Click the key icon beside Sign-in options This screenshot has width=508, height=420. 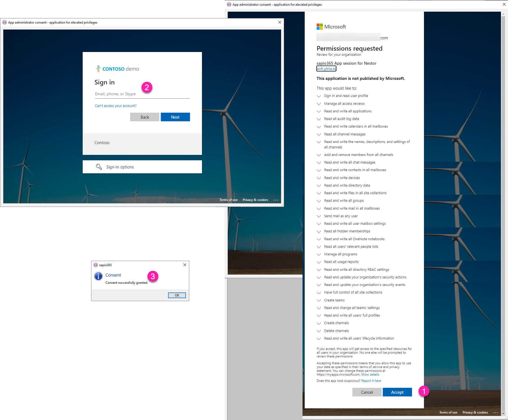coord(99,167)
